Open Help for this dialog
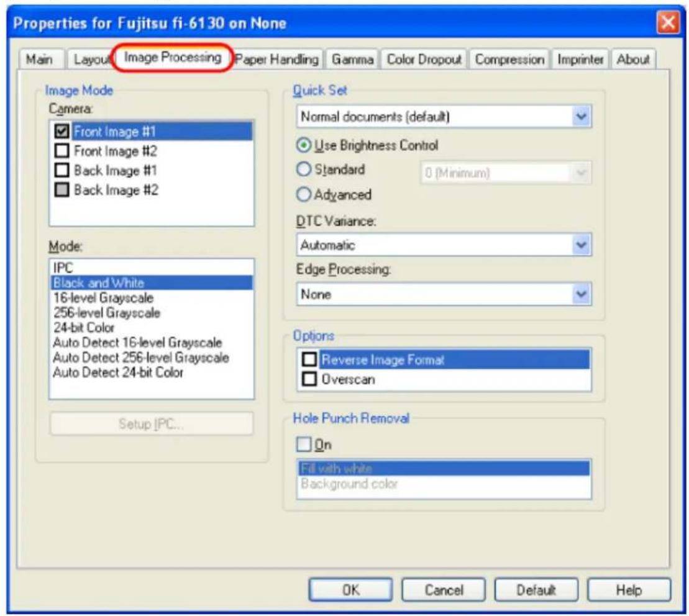 (x=629, y=590)
